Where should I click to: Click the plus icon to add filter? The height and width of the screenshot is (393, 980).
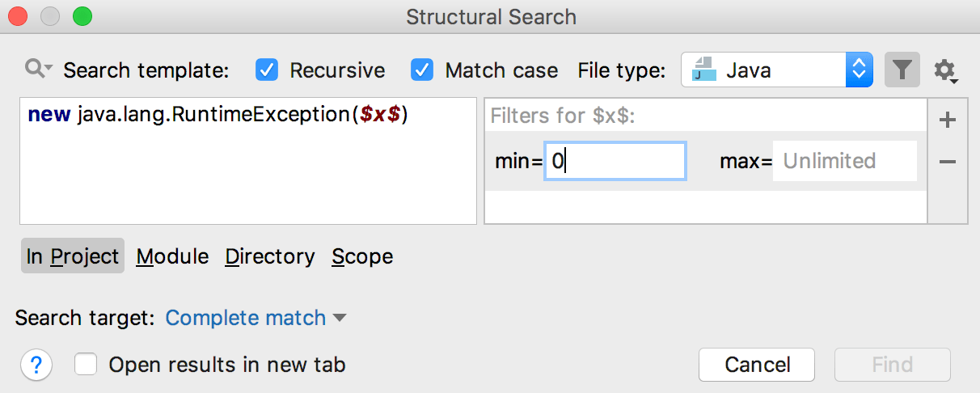(x=948, y=120)
